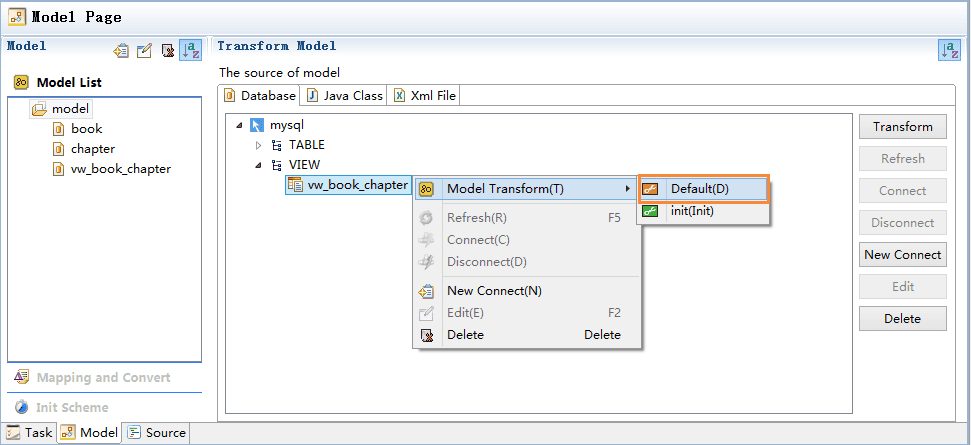Click New Connect(N) in context menu
This screenshot has height=445, width=971.
494,291
